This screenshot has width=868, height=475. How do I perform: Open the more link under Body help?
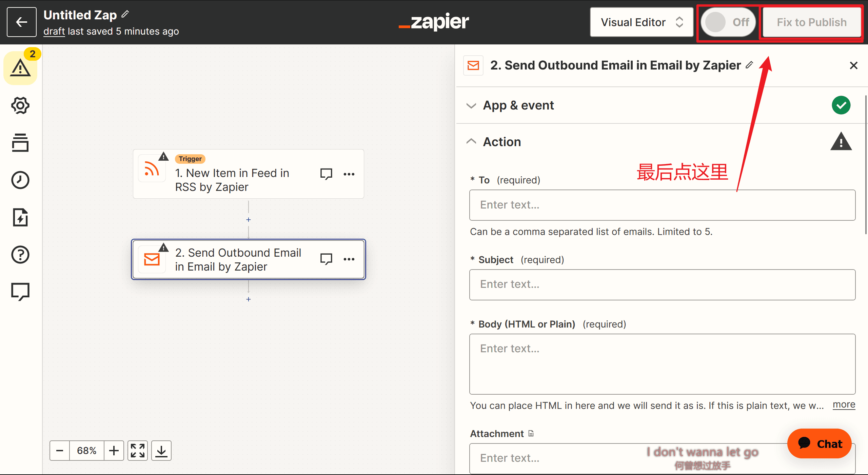point(844,404)
